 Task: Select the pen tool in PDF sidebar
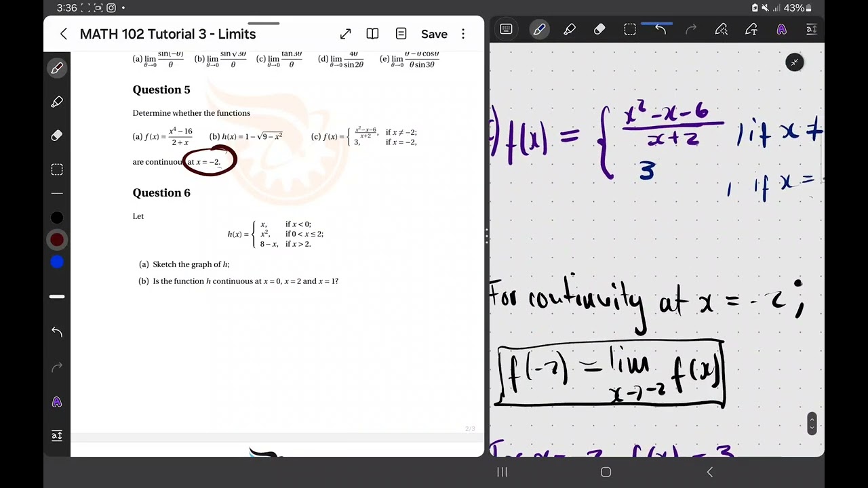click(57, 68)
